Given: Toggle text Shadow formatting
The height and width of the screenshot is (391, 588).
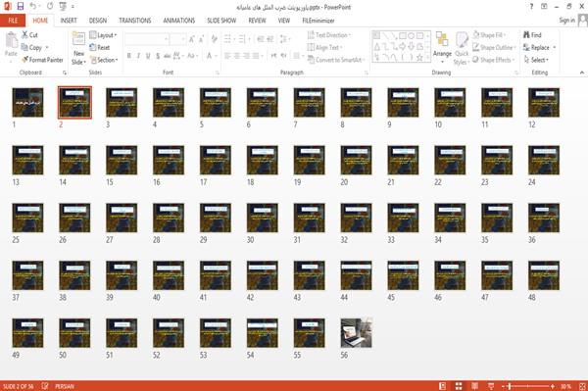Looking at the screenshot, I should tap(158, 56).
